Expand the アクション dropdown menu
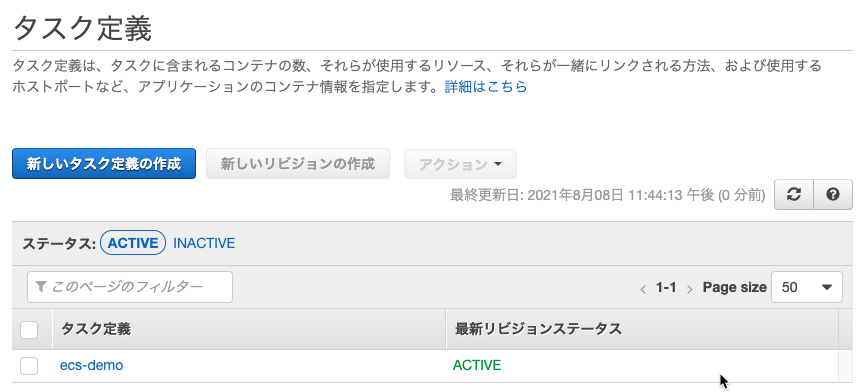This screenshot has height=392, width=865. pyautogui.click(x=461, y=164)
